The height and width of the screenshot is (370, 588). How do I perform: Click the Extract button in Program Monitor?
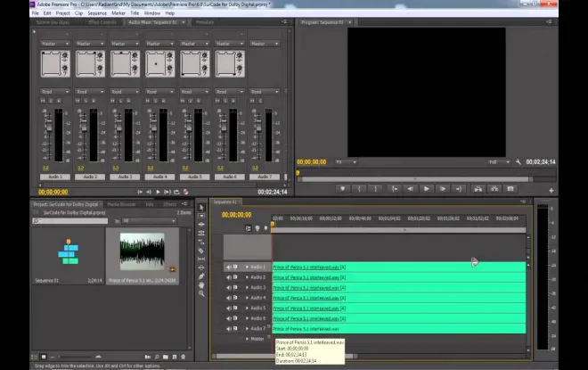(494, 189)
